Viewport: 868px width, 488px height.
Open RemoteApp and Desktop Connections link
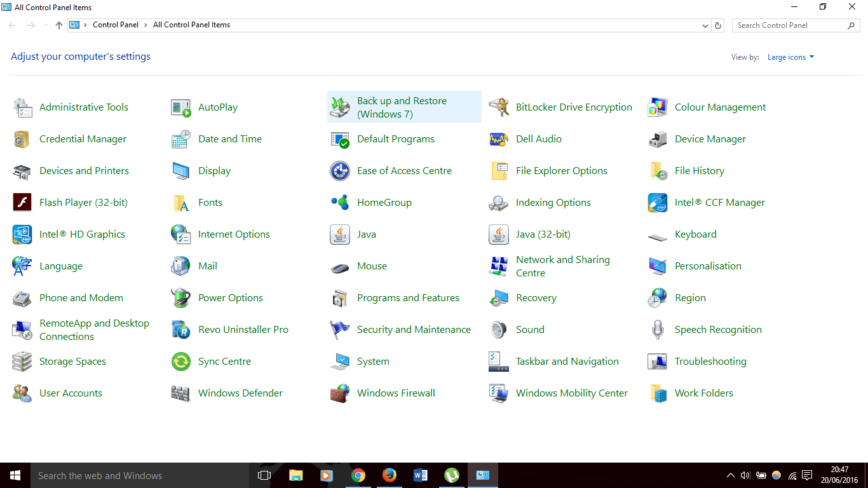[x=94, y=330]
